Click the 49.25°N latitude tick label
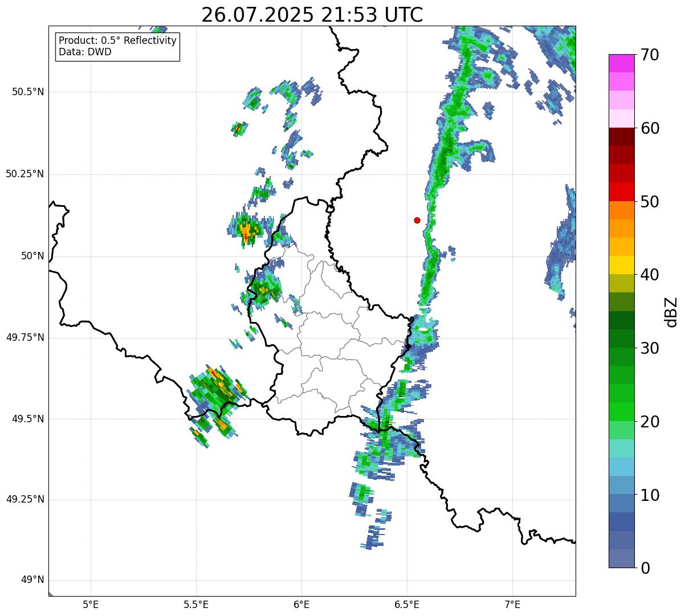The image size is (685, 616). point(25,500)
